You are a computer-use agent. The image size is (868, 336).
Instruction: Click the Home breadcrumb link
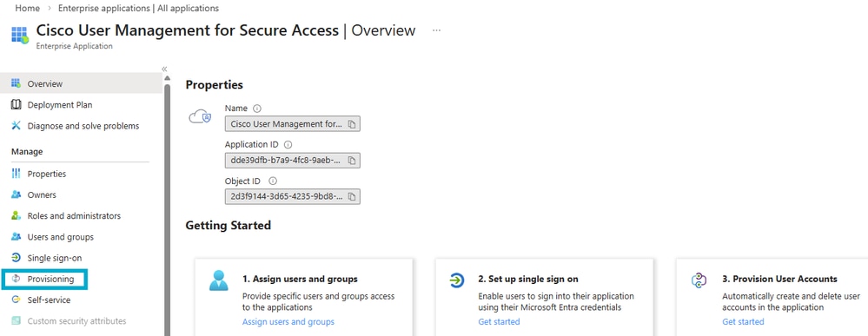(27, 9)
